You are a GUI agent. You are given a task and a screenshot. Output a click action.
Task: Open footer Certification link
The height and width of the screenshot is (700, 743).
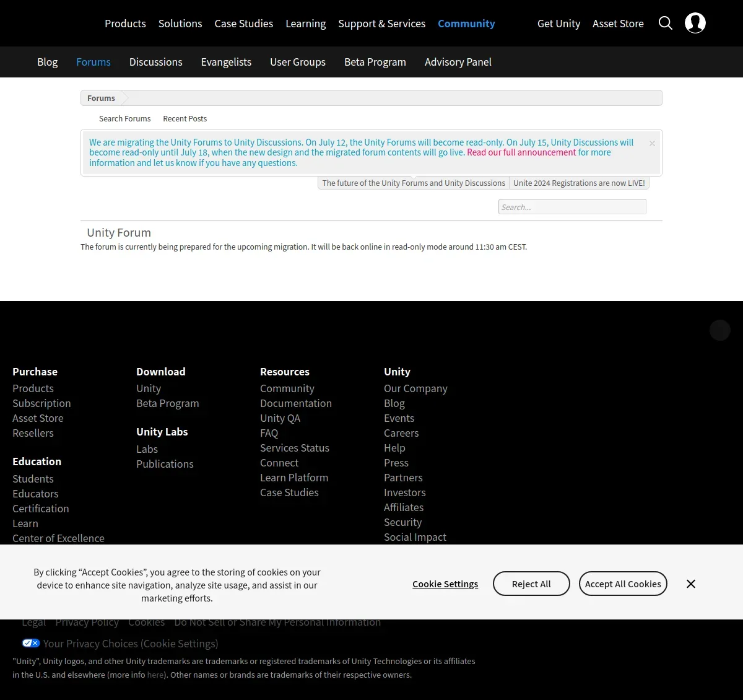click(41, 509)
